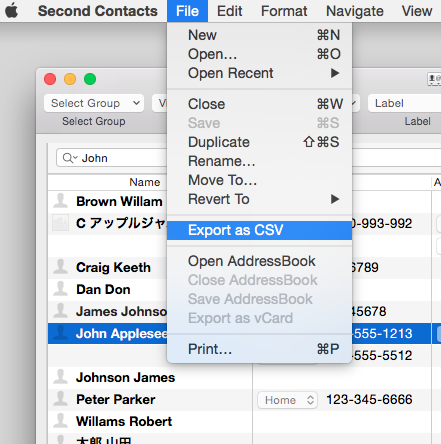The height and width of the screenshot is (444, 441).
Task: Select the Brown Willam contact row
Action: (108, 201)
